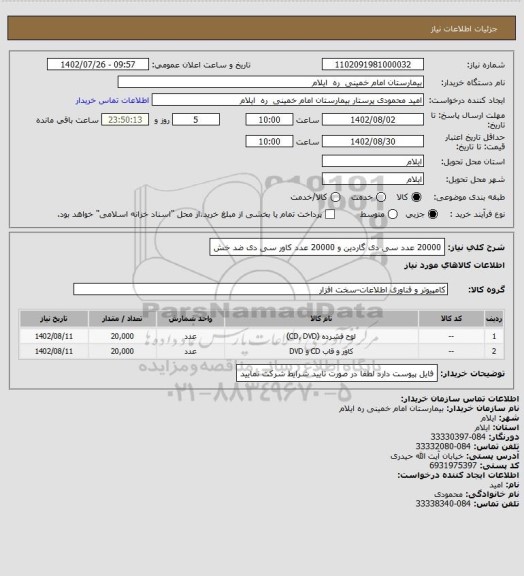Click the general description field with 20000 عدد
Viewport: 524px width, 576px height.
327,248
